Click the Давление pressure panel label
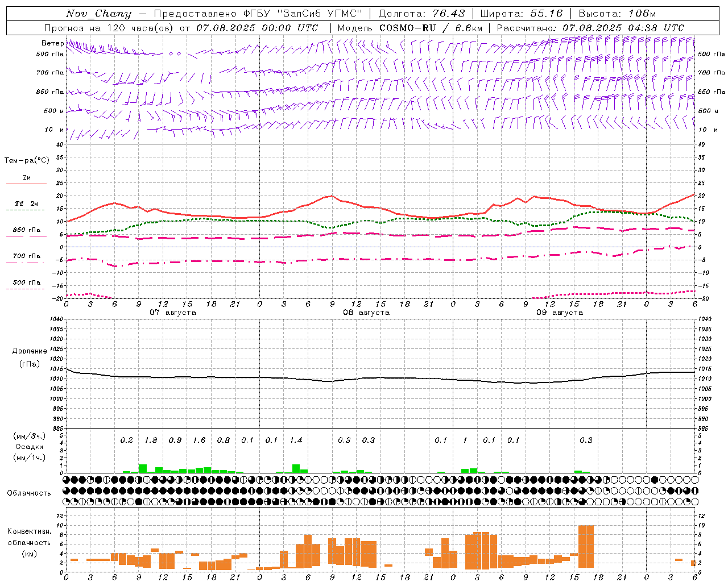Viewport: 728px width, 582px height. coord(30,351)
